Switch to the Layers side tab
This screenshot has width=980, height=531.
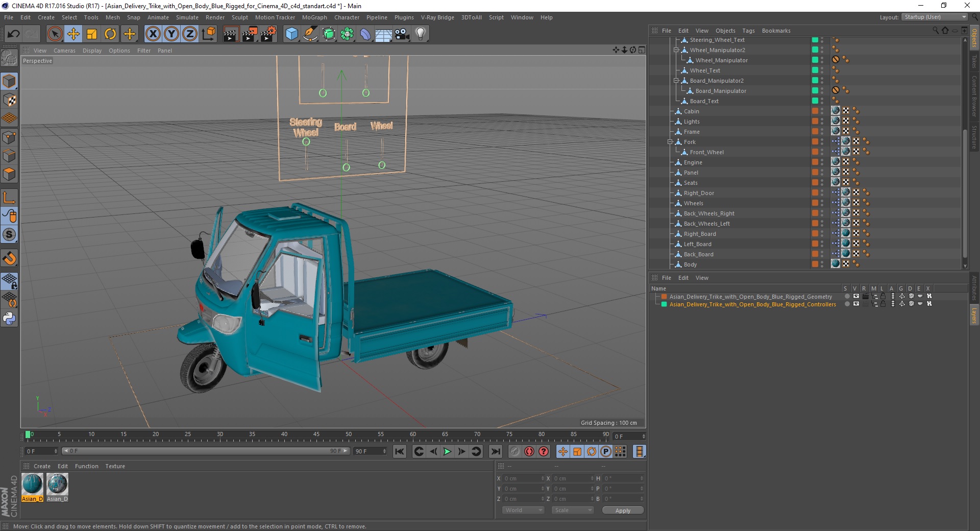[x=974, y=315]
